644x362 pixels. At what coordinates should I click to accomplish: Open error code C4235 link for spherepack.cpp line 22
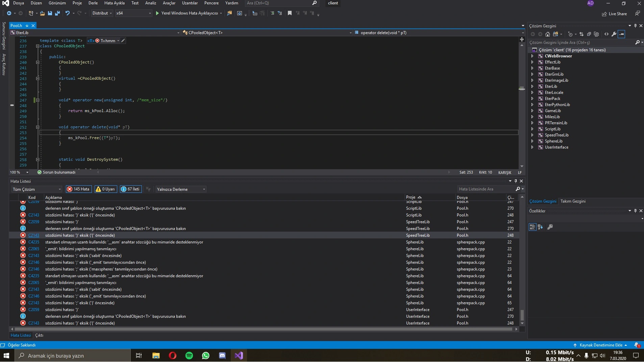pos(34,242)
